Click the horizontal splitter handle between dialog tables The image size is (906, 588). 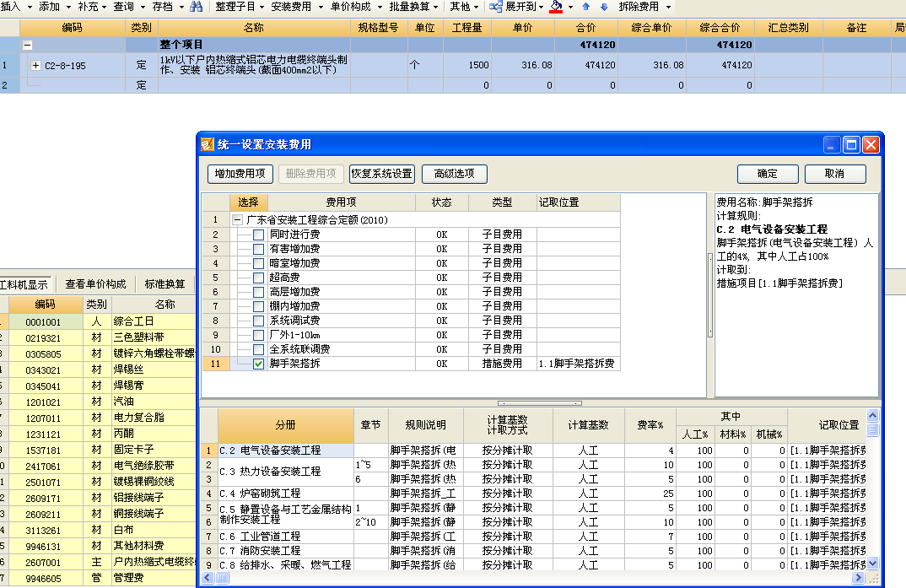[x=540, y=403]
